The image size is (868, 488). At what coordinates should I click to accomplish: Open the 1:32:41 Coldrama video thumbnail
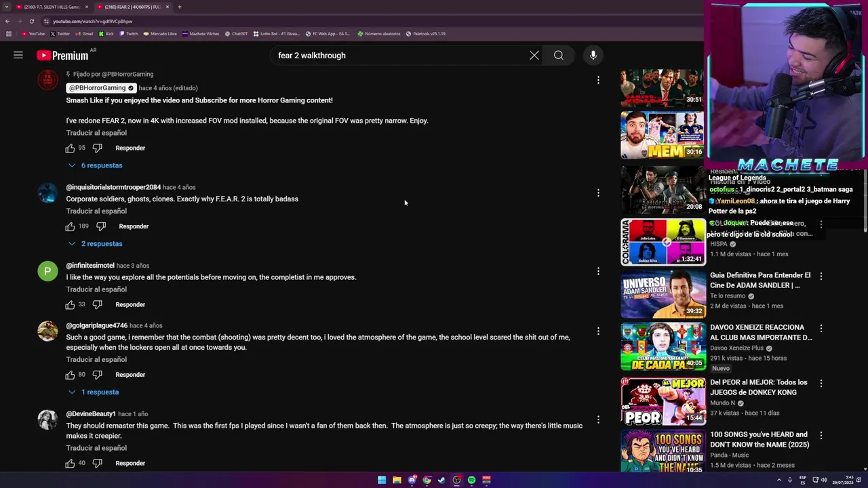(x=663, y=242)
